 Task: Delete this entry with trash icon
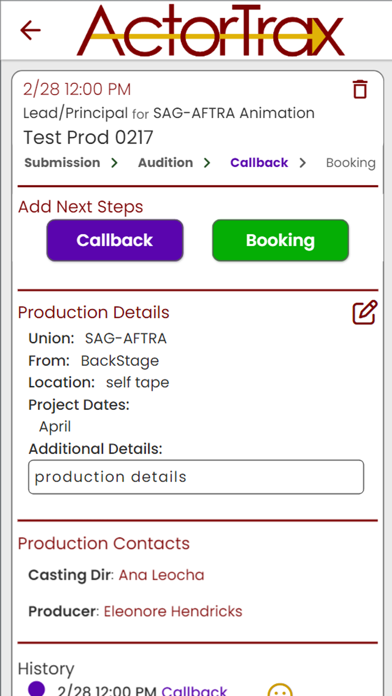tap(360, 89)
